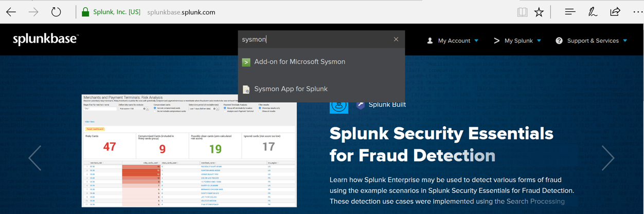Go to previous carousel slide
644x214 pixels.
(35, 158)
